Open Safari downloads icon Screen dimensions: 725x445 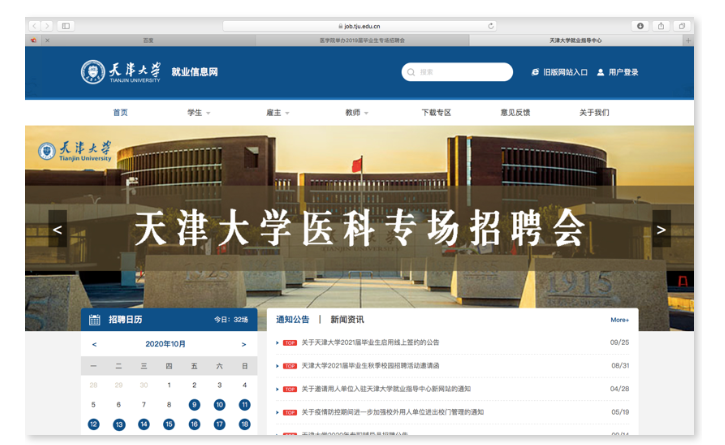pyautogui.click(x=640, y=26)
